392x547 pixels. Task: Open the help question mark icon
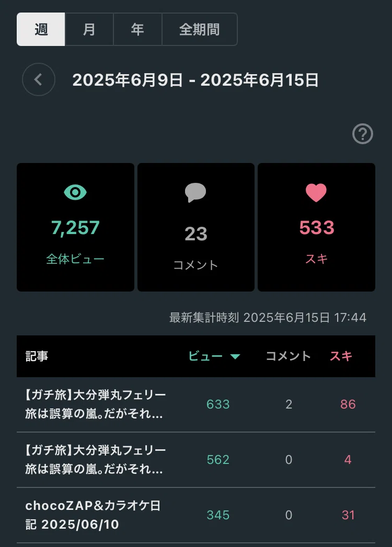[x=363, y=134]
